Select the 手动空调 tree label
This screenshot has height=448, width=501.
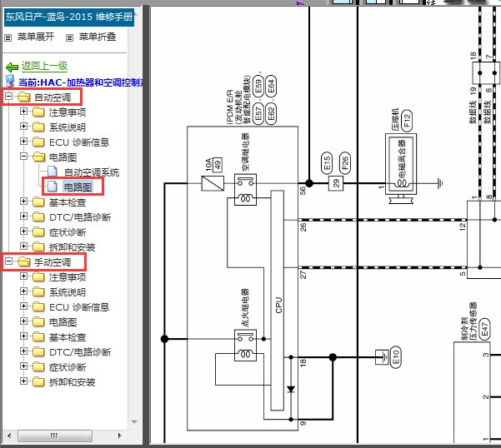pos(53,262)
